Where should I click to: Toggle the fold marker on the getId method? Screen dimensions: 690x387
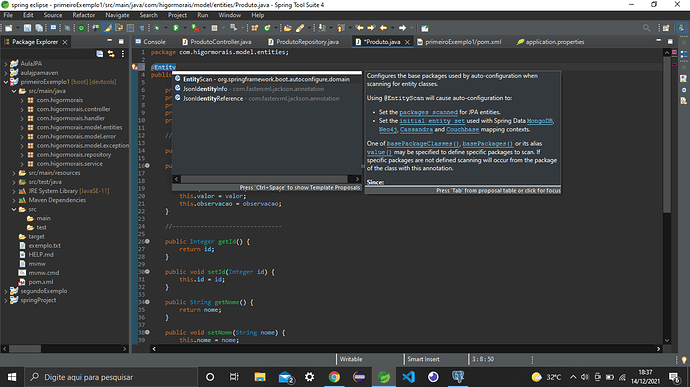pyautogui.click(x=147, y=241)
